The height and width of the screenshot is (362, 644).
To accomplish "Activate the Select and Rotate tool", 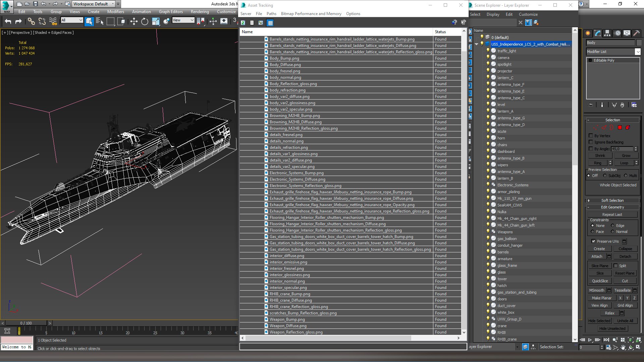I will pos(145,21).
